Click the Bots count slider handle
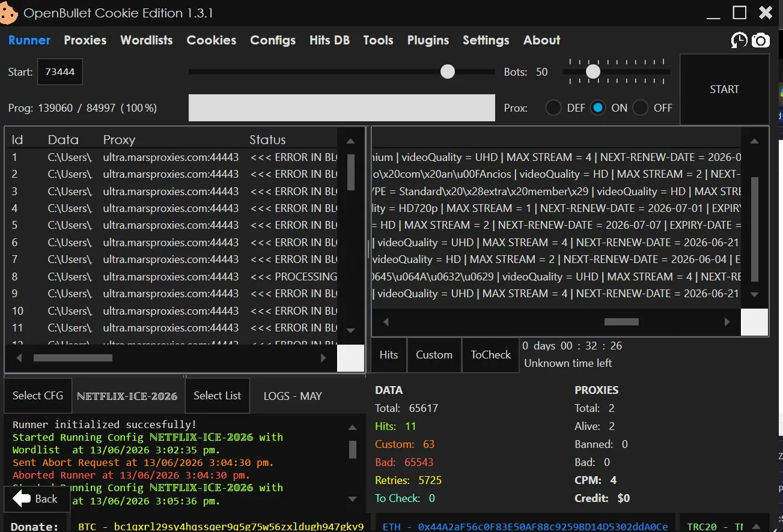The width and height of the screenshot is (783, 532). (x=593, y=71)
